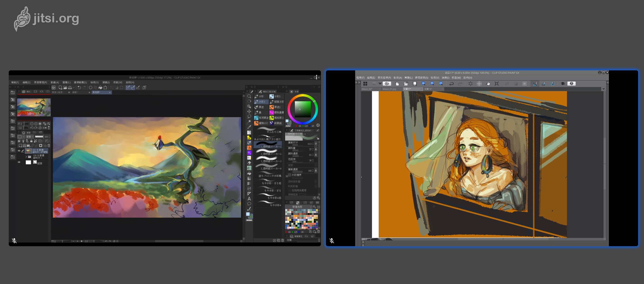Toggle snap to special ruler in left toolbar
This screenshot has height=284, width=644.
pyautogui.click(x=133, y=87)
